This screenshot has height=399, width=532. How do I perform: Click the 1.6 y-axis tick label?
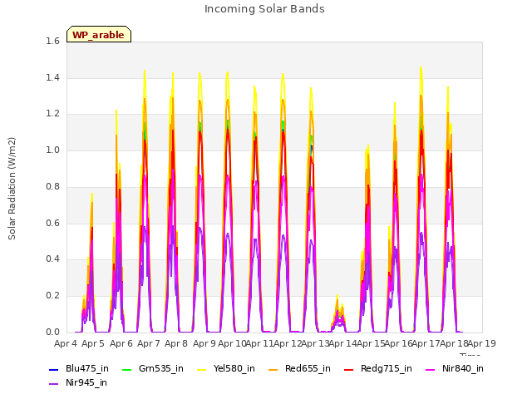pos(52,42)
